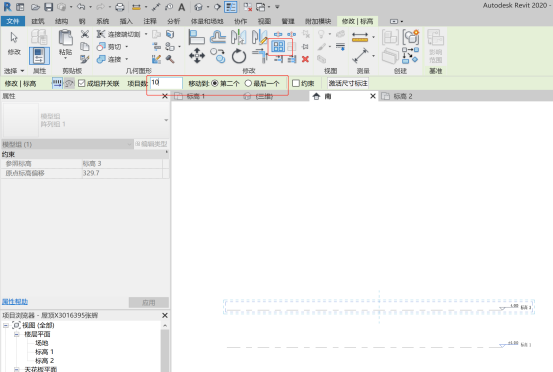Switch to the 管理 ribbon tab
The width and height of the screenshot is (553, 372).
pyautogui.click(x=288, y=21)
